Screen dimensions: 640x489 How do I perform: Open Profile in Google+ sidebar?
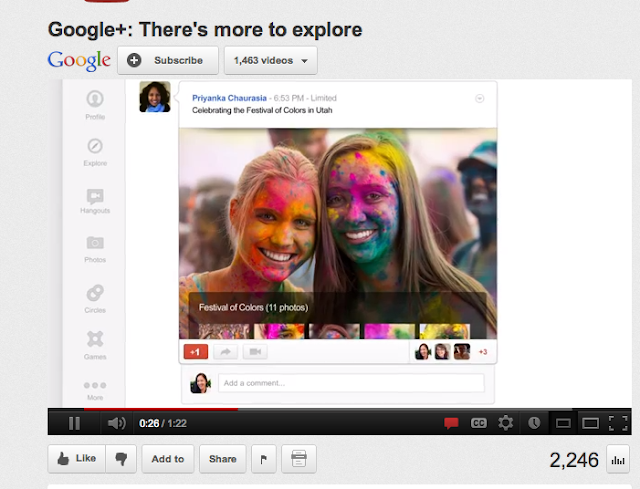pyautogui.click(x=95, y=105)
